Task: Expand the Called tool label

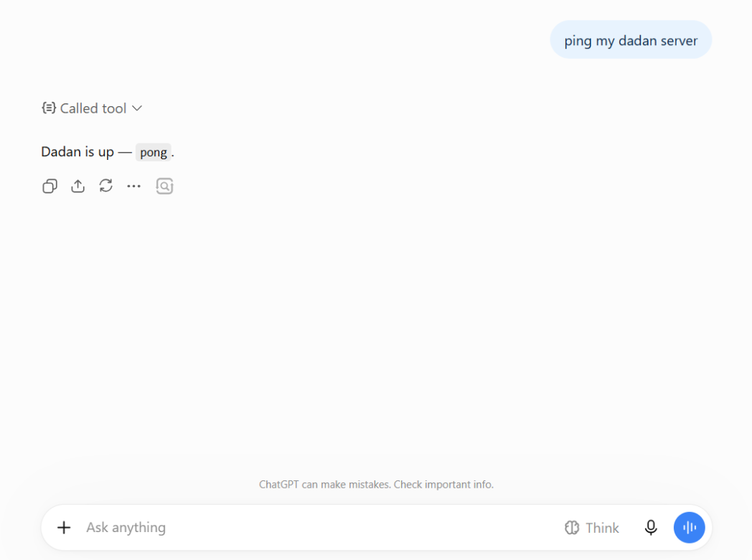Action: (x=93, y=108)
